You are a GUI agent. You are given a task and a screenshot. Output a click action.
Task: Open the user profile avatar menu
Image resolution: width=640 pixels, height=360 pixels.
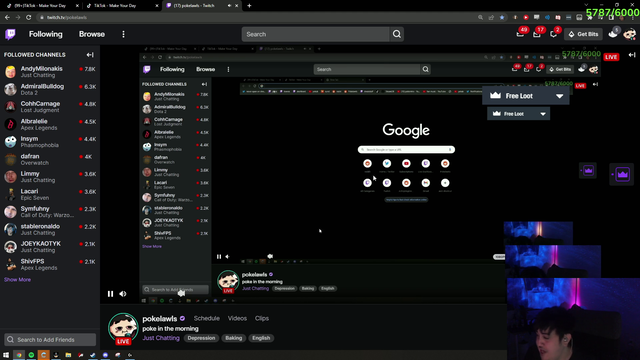pyautogui.click(x=630, y=34)
